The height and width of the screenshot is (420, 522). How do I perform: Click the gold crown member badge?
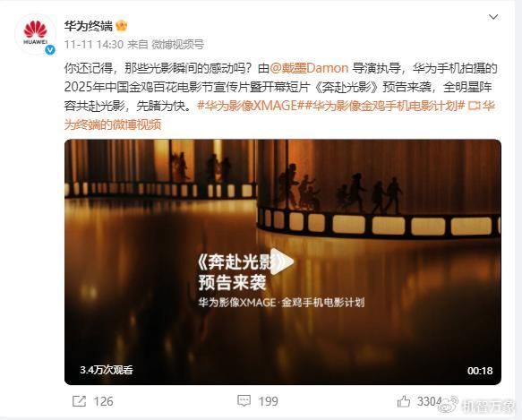(122, 26)
